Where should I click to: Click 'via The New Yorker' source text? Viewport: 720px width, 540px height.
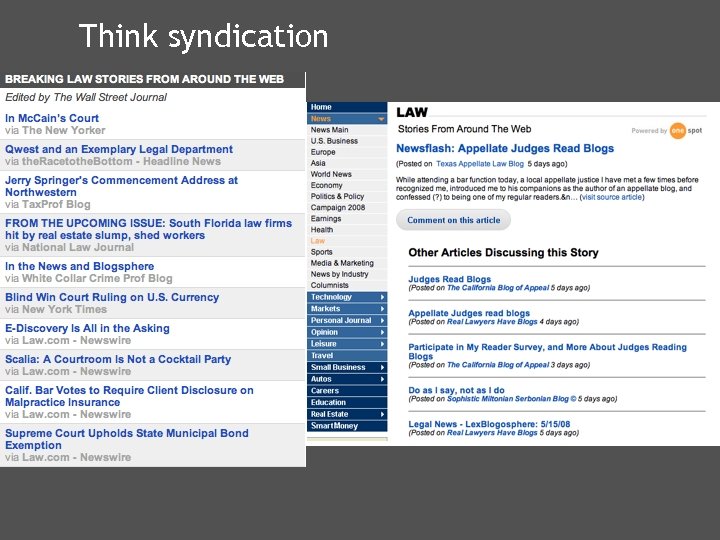(x=55, y=130)
